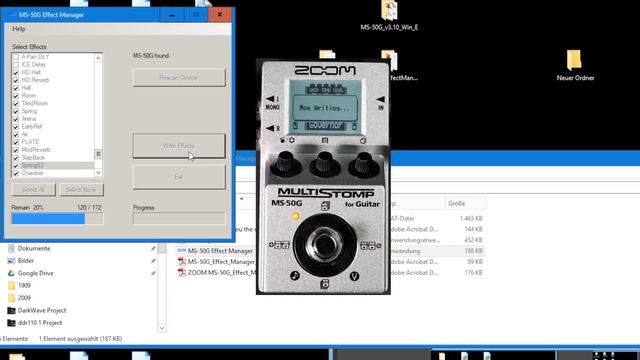This screenshot has width=640, height=360.
Task: Select Bilder in Explorer sidebar
Action: [26, 261]
